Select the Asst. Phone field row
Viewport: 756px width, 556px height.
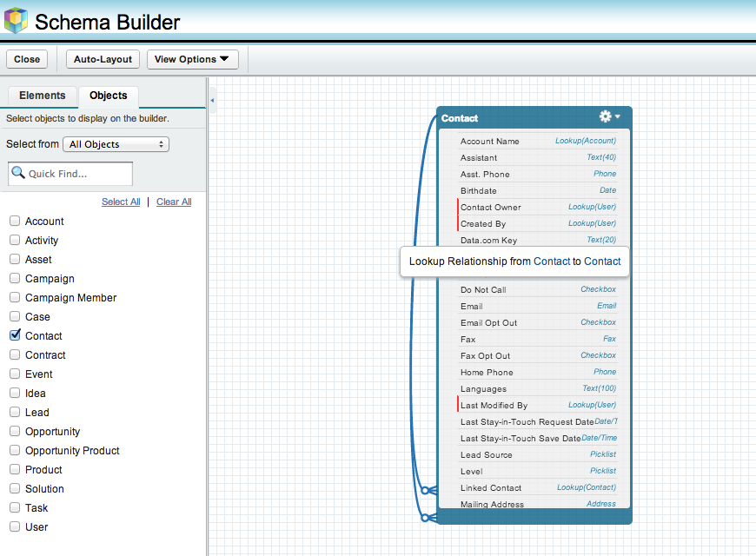pos(537,174)
